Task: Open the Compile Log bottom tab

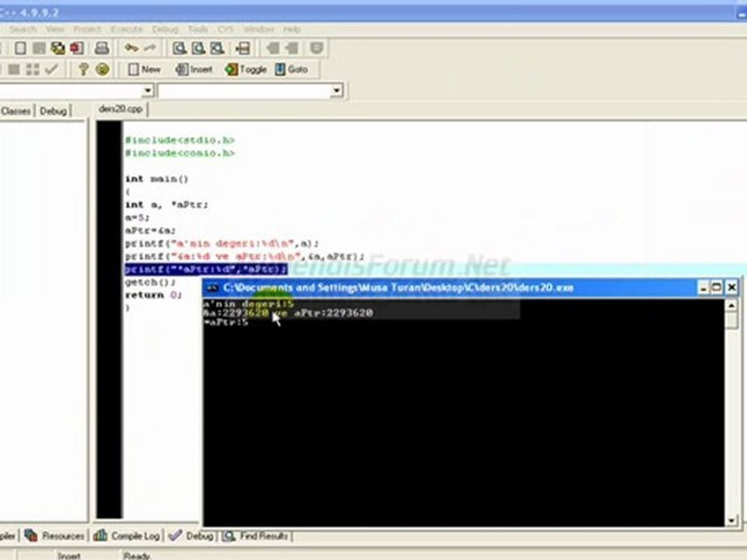Action: click(x=127, y=536)
